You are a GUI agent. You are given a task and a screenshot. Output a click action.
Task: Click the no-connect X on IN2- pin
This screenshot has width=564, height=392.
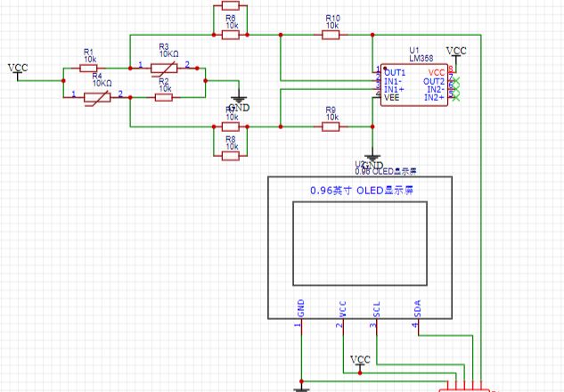point(456,89)
